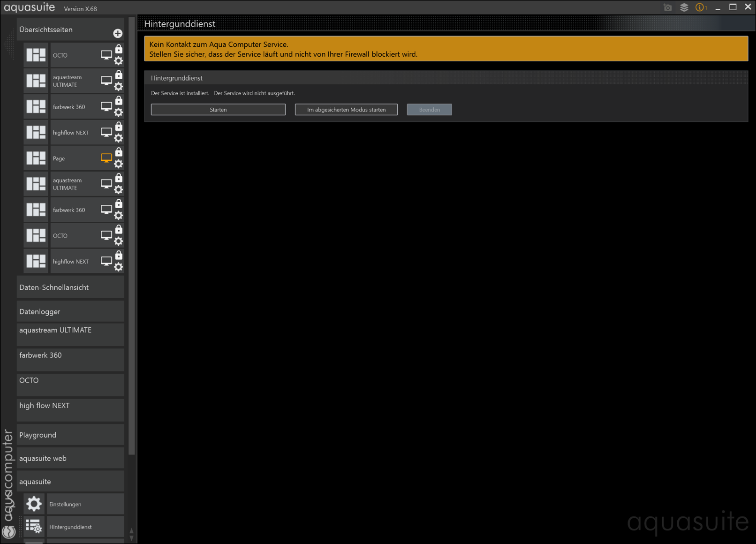This screenshot has width=756, height=544.
Task: Toggle the lock on the first aquastream ULTIMATE page
Action: pos(119,75)
